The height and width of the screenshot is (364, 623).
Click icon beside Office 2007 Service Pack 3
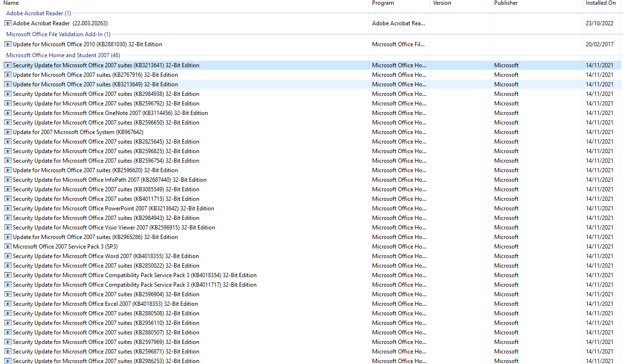(8, 246)
